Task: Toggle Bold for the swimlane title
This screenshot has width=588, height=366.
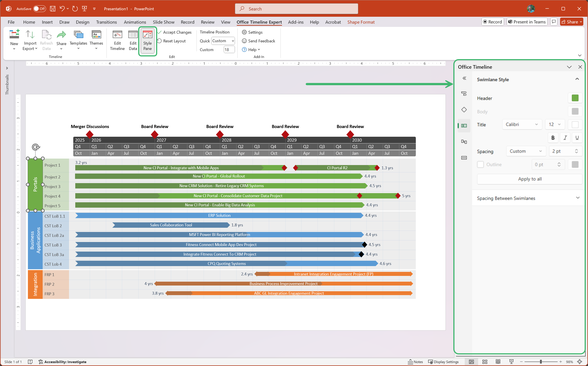Action: pos(553,137)
